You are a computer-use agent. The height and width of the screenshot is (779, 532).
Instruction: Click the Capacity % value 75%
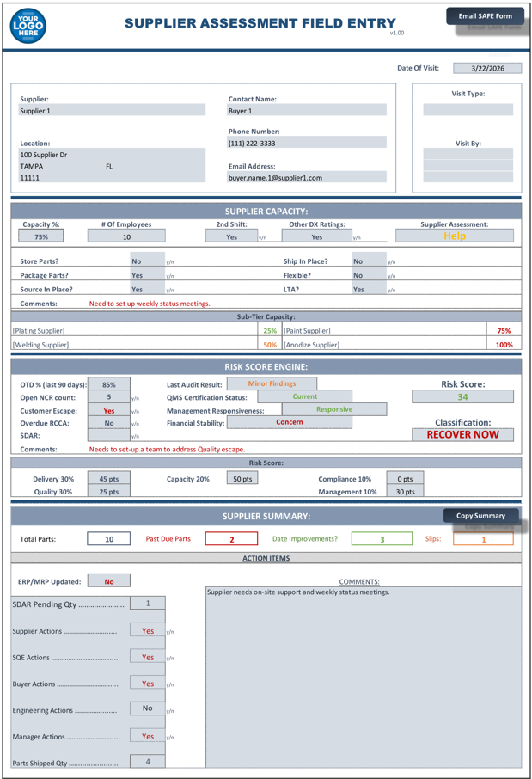coord(41,236)
